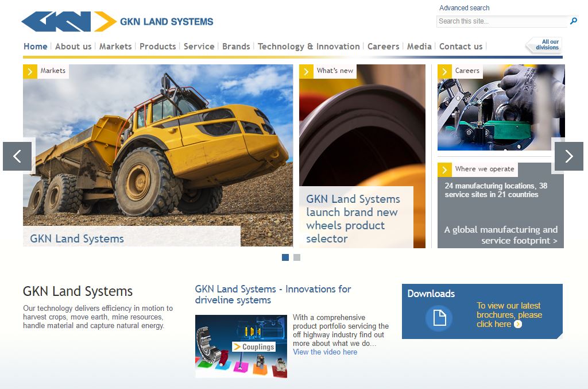Click the yellow arrow beside Markets
Image resolution: width=588 pixels, height=389 pixels.
tap(30, 71)
